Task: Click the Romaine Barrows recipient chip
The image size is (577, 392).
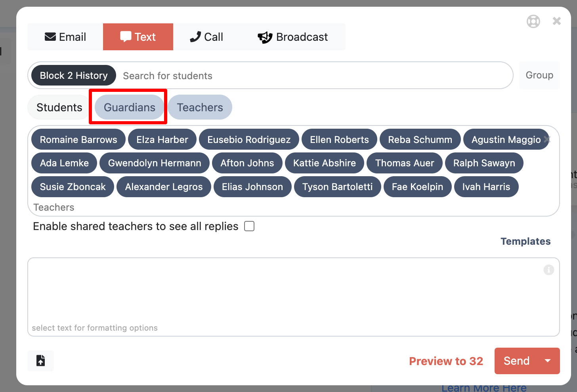Action: click(78, 139)
